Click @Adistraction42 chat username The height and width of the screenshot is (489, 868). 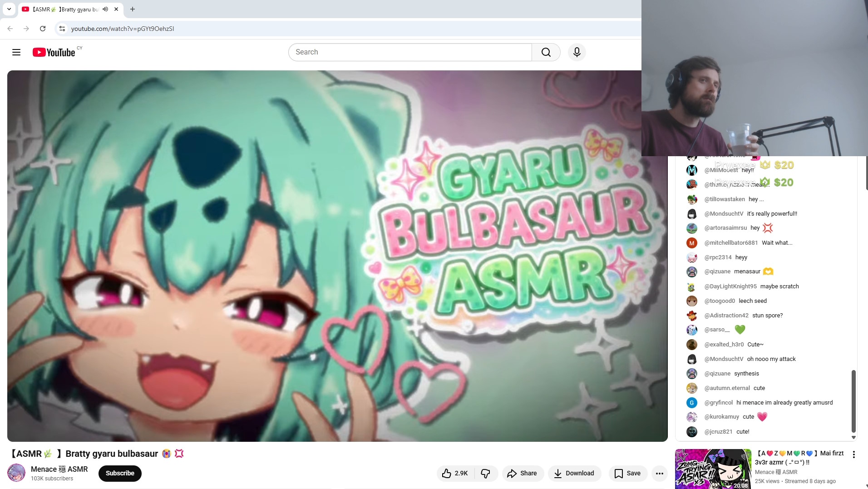(726, 316)
